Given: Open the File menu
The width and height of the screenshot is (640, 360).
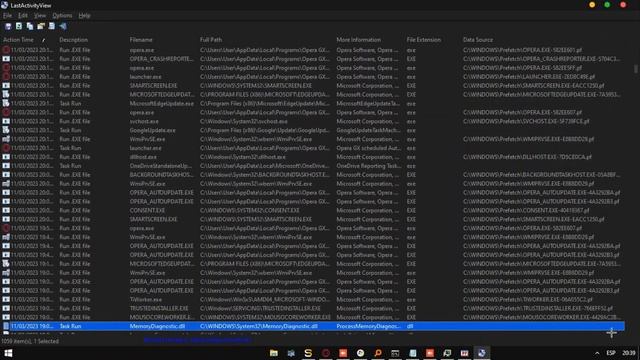Looking at the screenshot, I should pyautogui.click(x=7, y=16).
